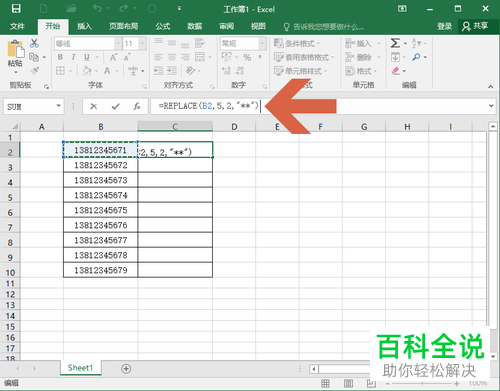Click the AutoSum sigma icon
This screenshot has height=391, width=500.
(x=395, y=43)
